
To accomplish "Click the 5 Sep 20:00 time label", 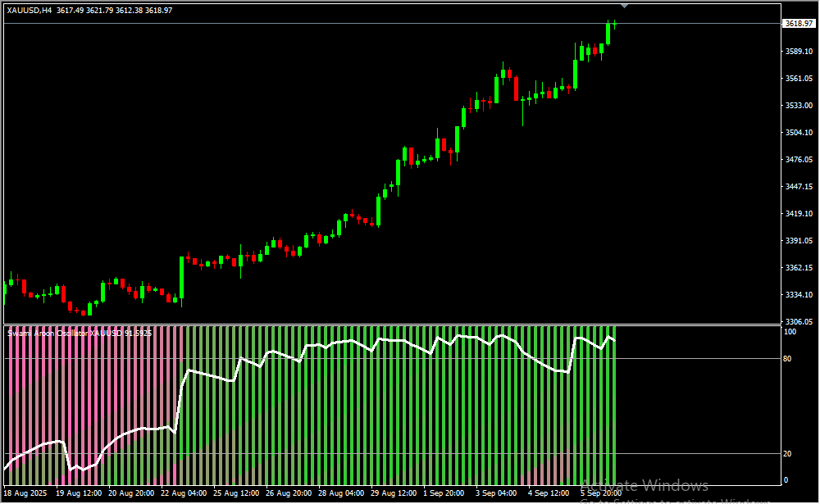I will coord(600,493).
